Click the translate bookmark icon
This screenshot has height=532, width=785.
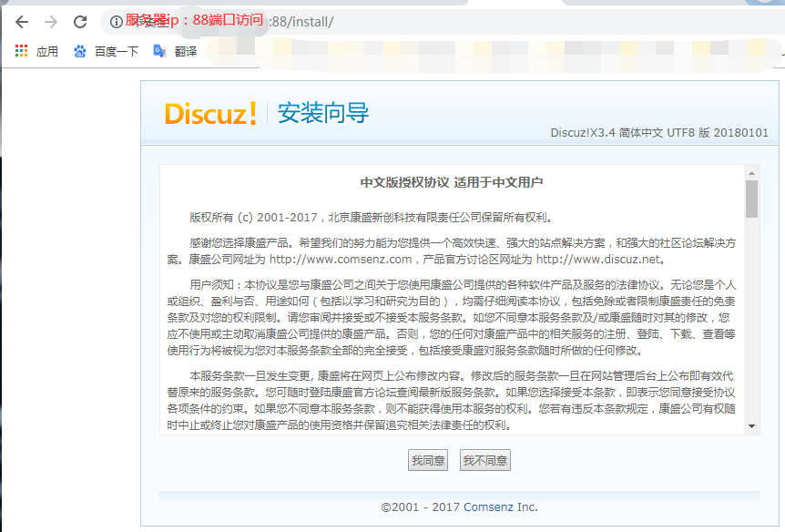159,51
